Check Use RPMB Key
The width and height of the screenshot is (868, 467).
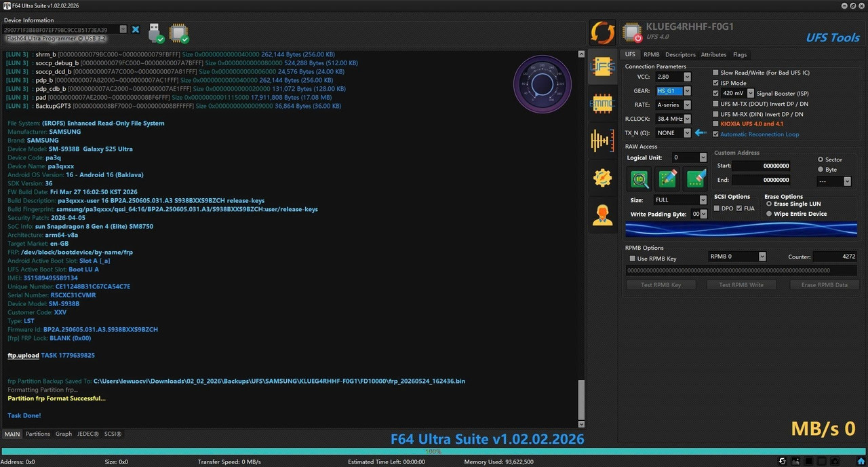coord(633,259)
